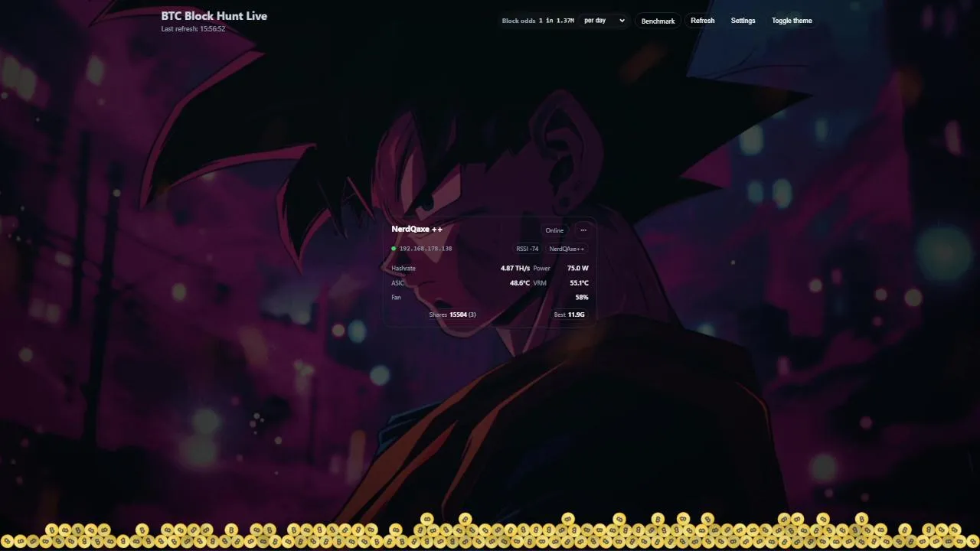The image size is (980, 551).
Task: Click the Block odds 1 in 1.37M value
Action: click(x=556, y=21)
